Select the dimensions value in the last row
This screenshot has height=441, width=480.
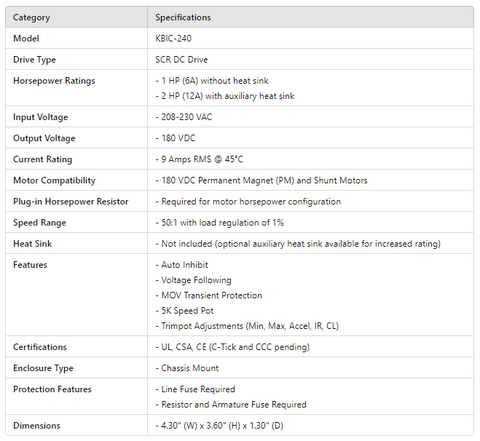[x=219, y=426]
